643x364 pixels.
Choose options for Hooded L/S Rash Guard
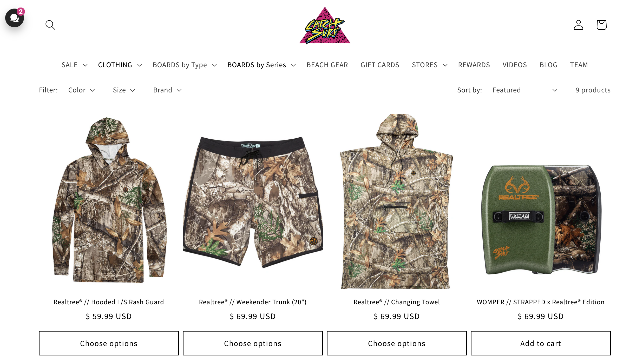coord(109,343)
